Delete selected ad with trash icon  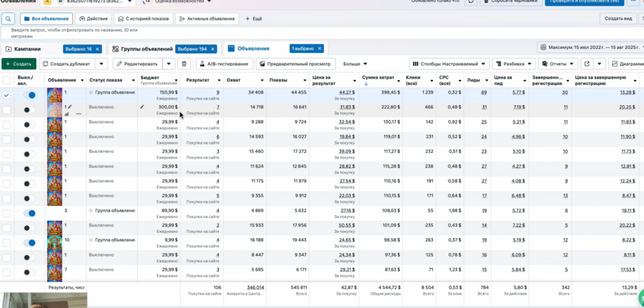184,64
